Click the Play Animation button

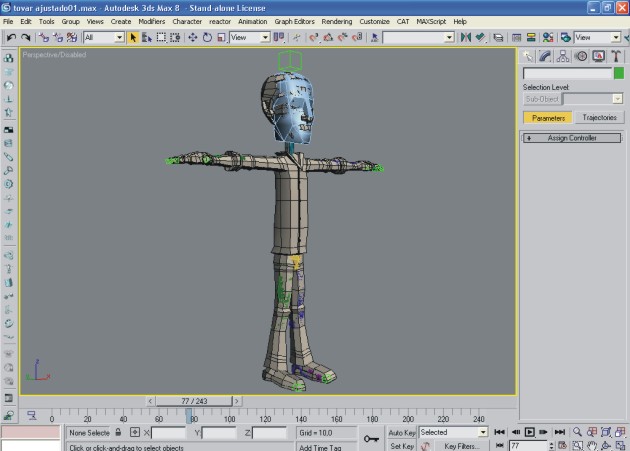point(529,432)
